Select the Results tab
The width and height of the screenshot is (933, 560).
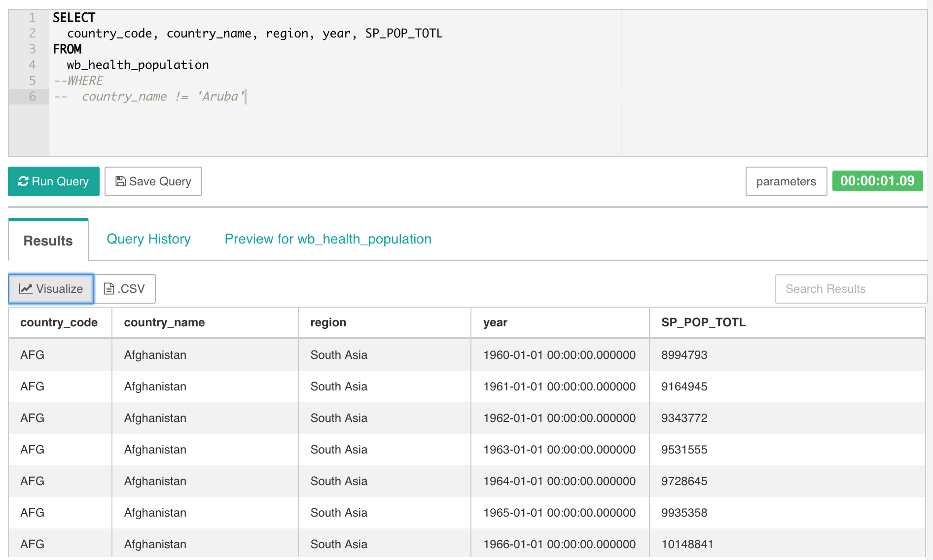coord(48,241)
